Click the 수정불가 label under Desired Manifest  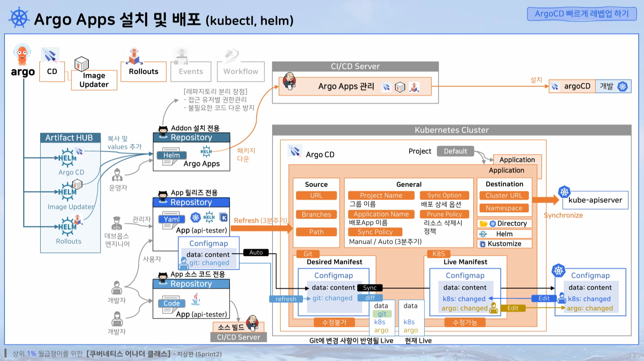pos(335,322)
